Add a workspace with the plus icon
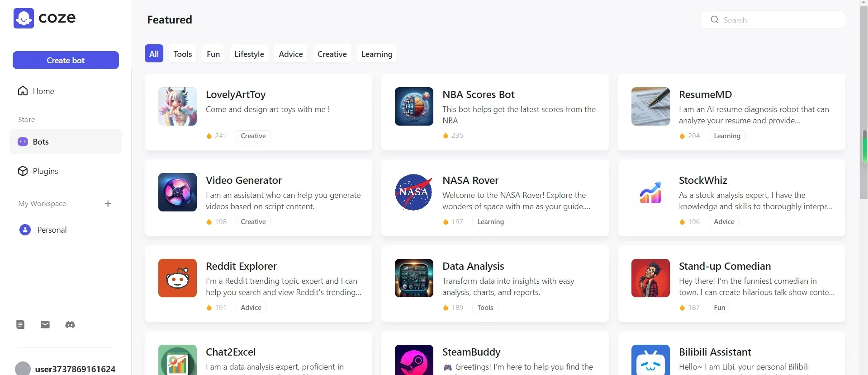This screenshot has height=375, width=868. tap(108, 204)
